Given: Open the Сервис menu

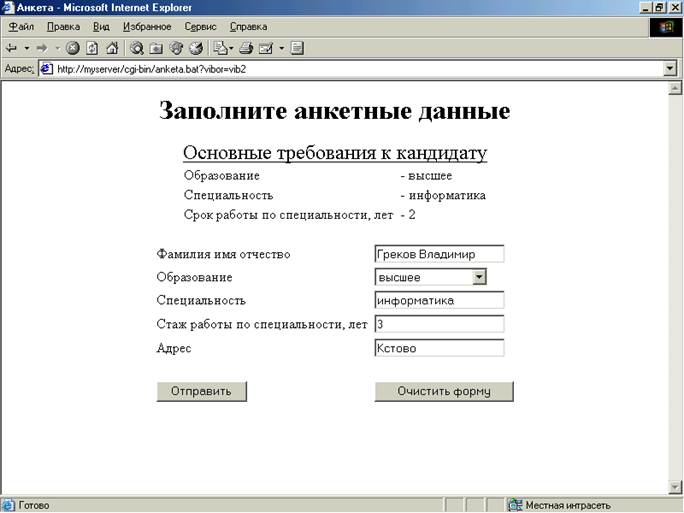Looking at the screenshot, I should 200,26.
